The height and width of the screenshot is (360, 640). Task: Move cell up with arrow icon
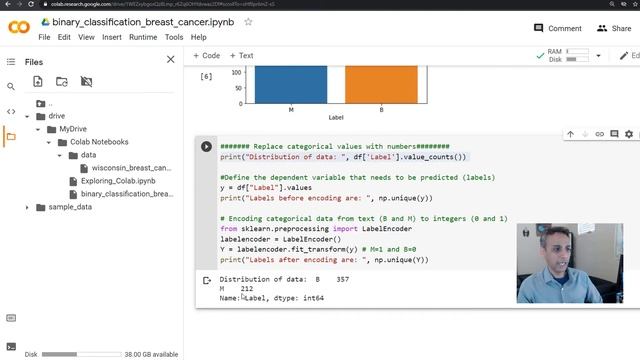point(570,134)
